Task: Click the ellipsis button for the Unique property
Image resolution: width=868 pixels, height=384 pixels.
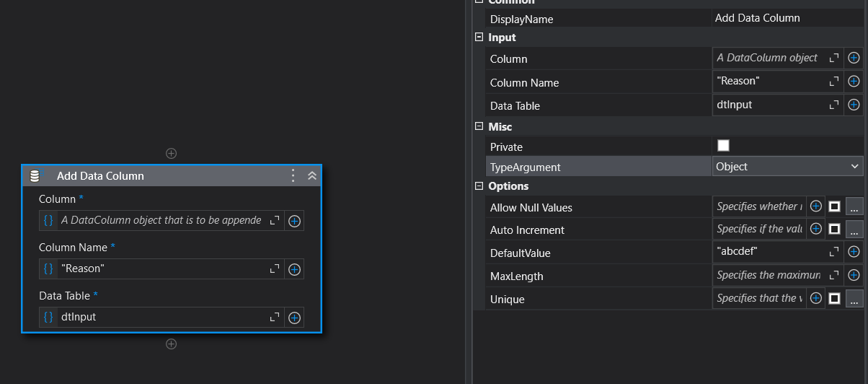Action: pyautogui.click(x=854, y=298)
